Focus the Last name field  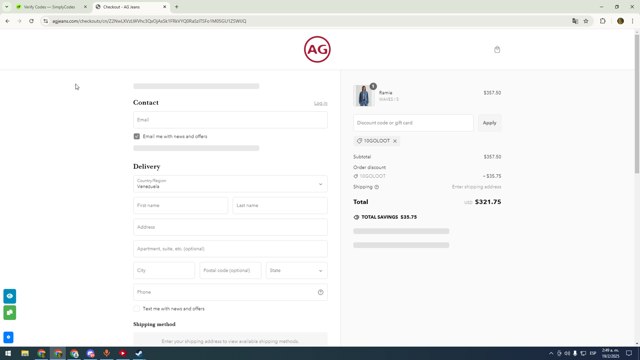[280, 205]
